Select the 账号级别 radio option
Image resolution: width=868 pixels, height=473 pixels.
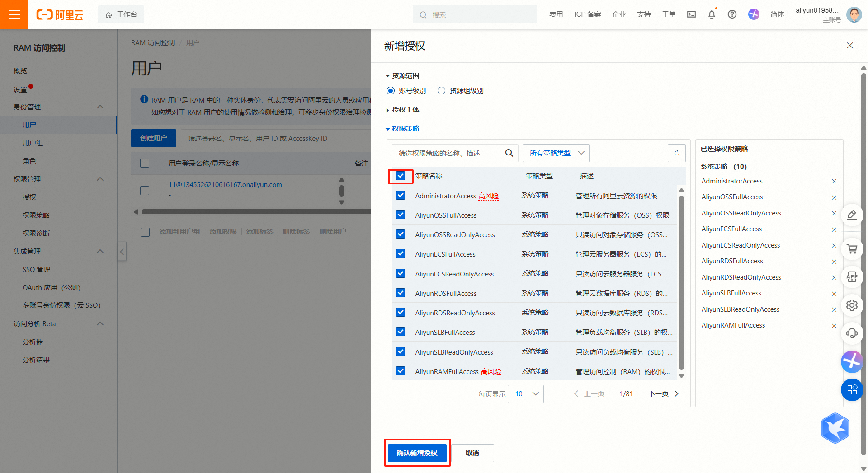click(391, 91)
